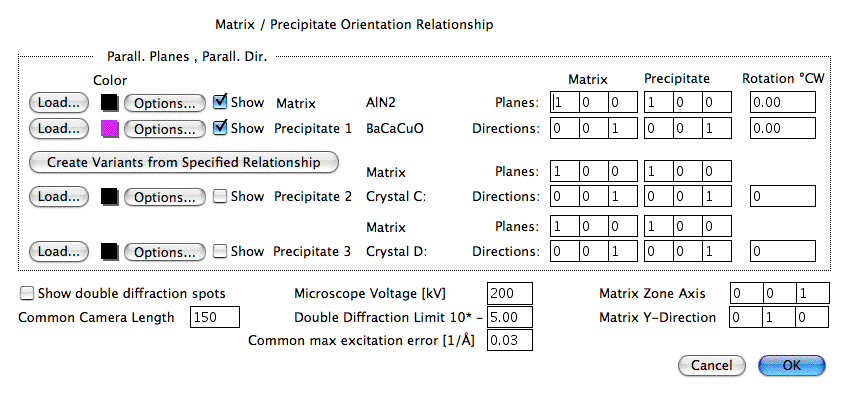Uncheck Show for the Matrix row
The image size is (849, 394).
(220, 102)
